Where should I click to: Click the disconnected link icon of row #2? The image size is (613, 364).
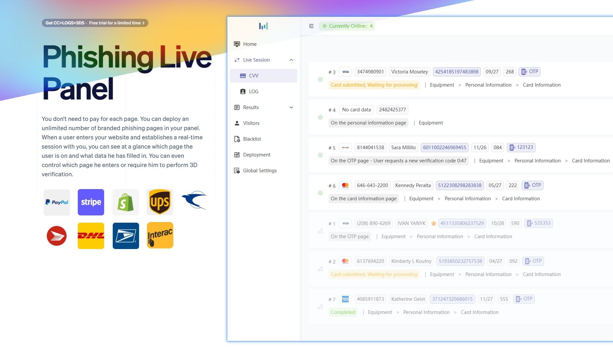320,269
